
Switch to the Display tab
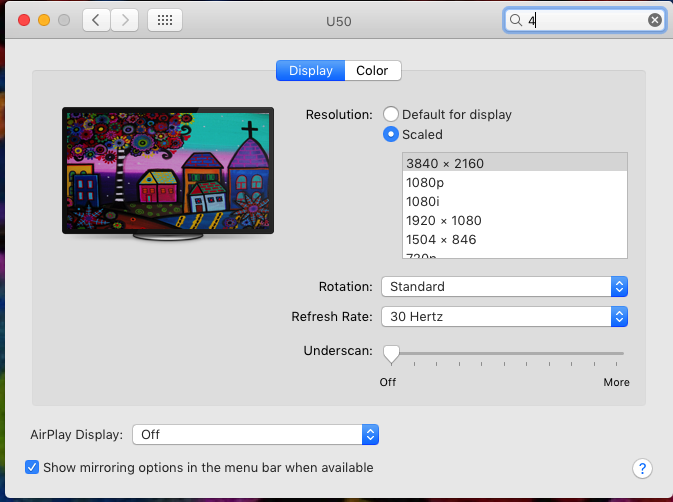click(x=310, y=70)
